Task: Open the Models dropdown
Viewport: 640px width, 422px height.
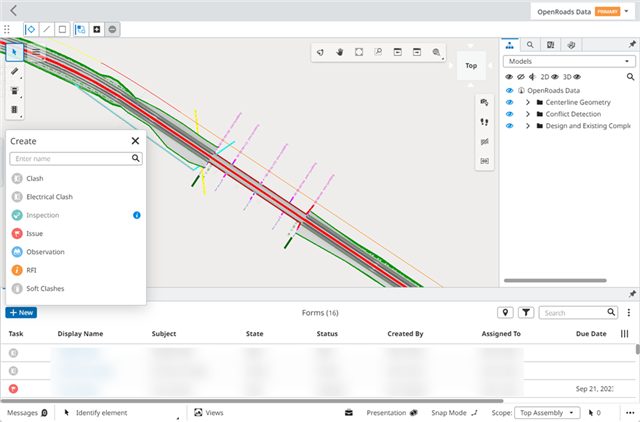Action: pos(569,61)
